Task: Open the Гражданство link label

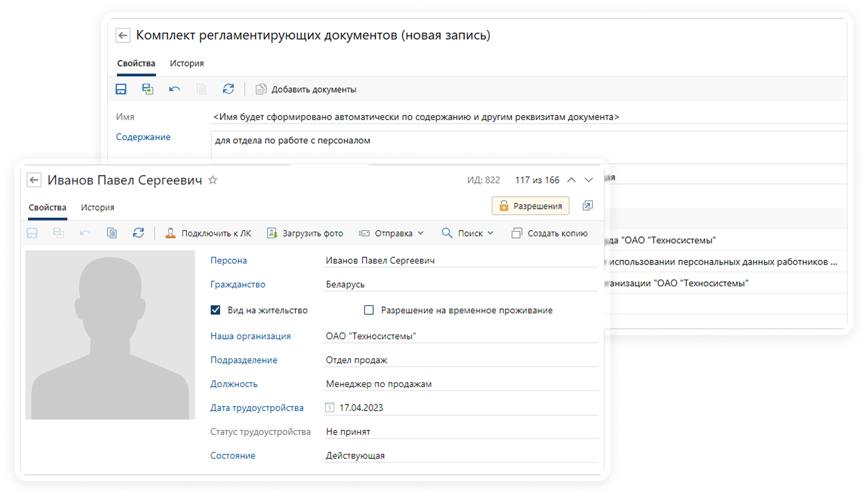Action: [238, 284]
